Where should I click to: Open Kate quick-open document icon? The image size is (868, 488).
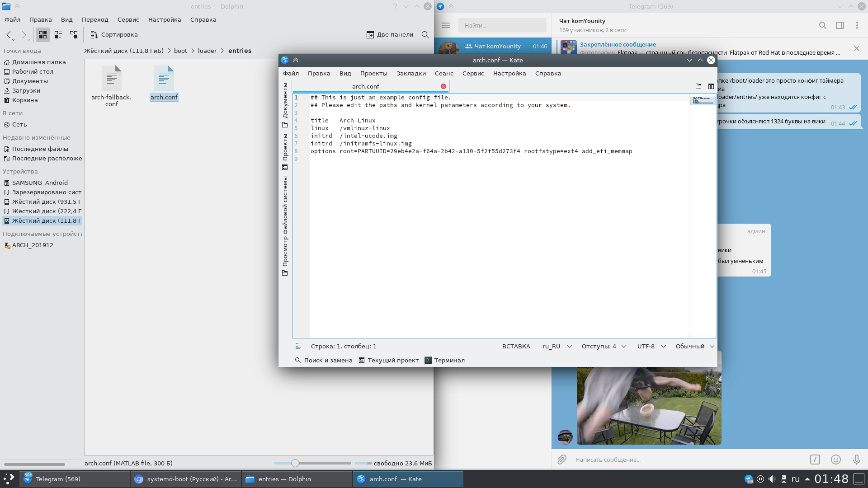(x=698, y=86)
